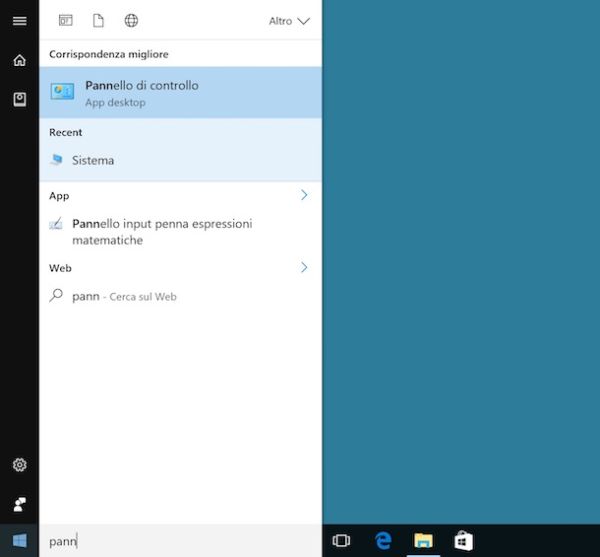Expand the App results section arrow
Viewport: 600px width, 557px height.
tap(304, 195)
